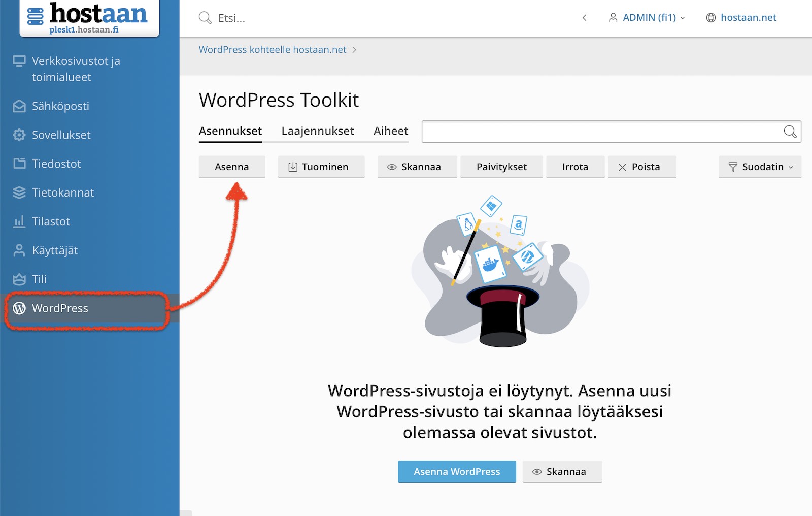This screenshot has width=812, height=516.
Task: Switch to the Aiheet tab
Action: [391, 131]
